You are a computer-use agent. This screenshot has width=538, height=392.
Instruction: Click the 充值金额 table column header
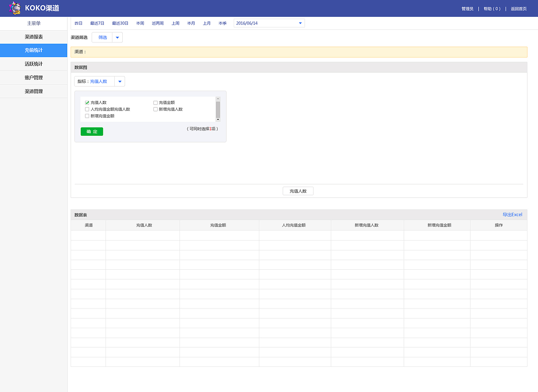[x=219, y=225]
